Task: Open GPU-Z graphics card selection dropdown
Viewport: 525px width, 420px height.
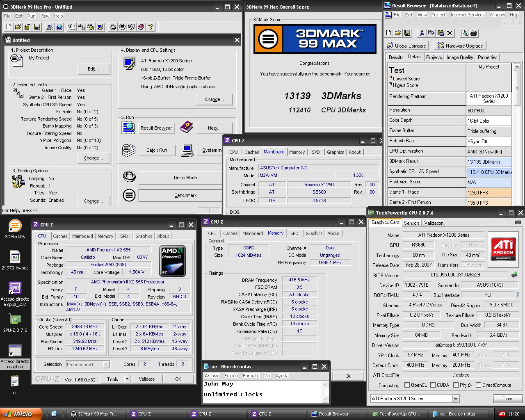Action: tap(456, 399)
